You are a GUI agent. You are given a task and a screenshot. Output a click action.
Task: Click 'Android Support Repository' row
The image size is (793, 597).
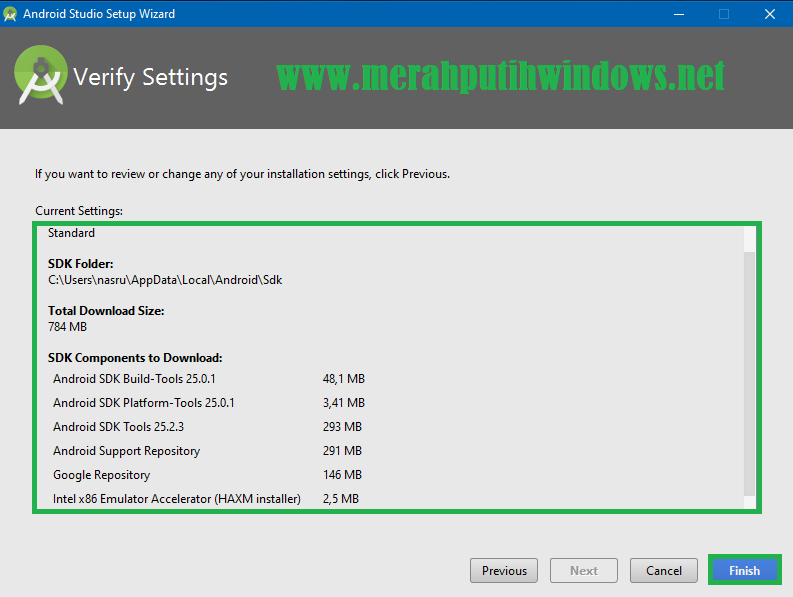[x=208, y=451]
